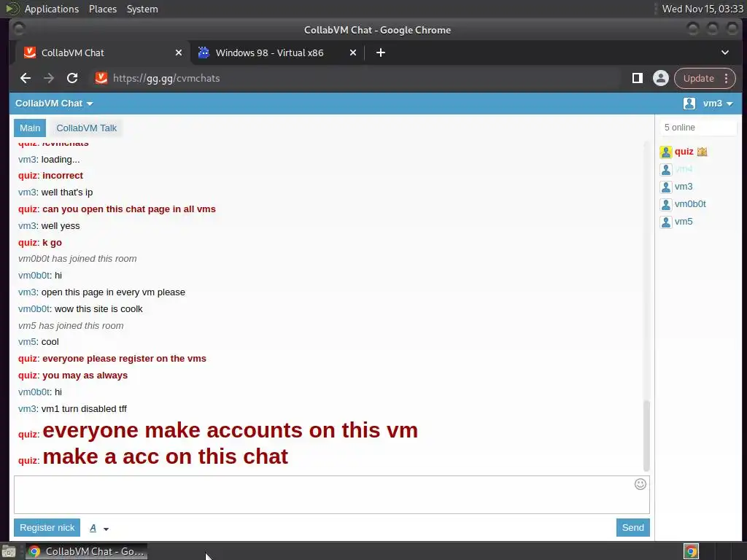Click the show desktop icon in taskbar
The width and height of the screenshot is (747, 560).
(x=9, y=551)
